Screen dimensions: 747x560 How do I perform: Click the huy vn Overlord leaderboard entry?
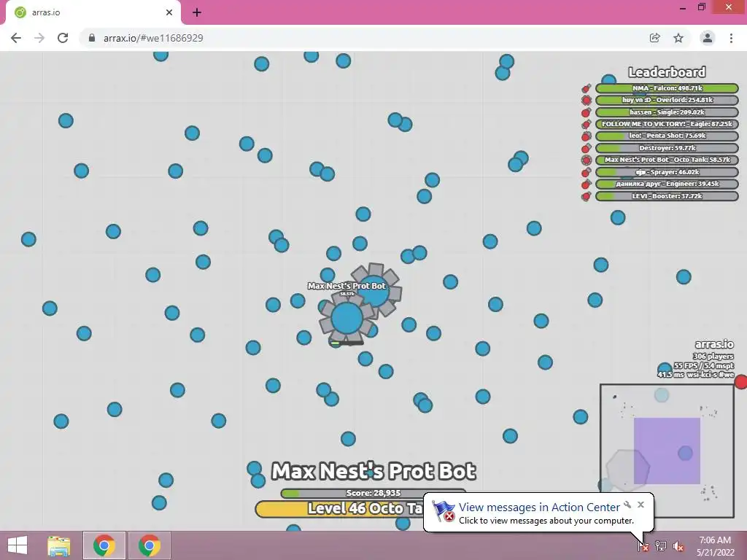click(667, 100)
